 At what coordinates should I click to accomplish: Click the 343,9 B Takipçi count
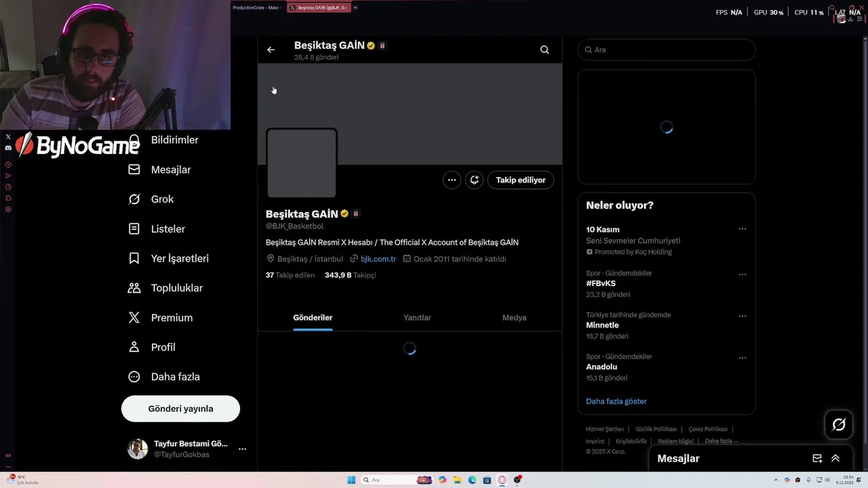click(351, 275)
